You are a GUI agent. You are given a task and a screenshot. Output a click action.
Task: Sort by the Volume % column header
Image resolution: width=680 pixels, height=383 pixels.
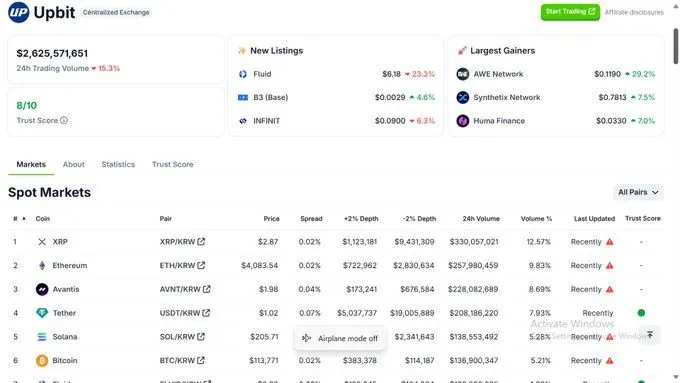[x=536, y=219]
